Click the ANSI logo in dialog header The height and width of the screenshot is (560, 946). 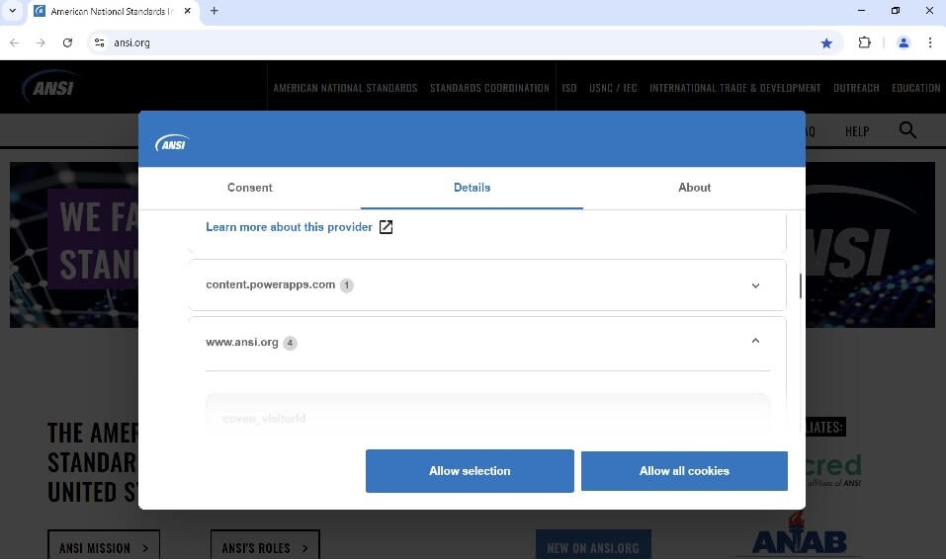172,143
